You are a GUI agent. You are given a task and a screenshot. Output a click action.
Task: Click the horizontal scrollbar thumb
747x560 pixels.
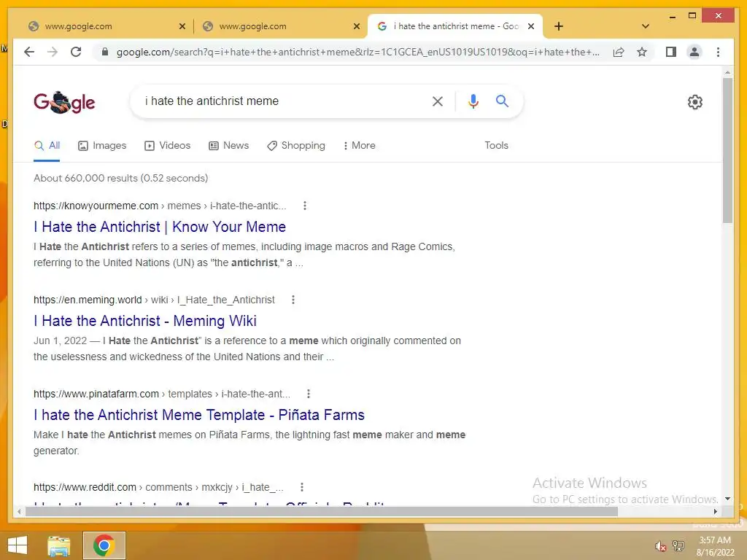322,511
